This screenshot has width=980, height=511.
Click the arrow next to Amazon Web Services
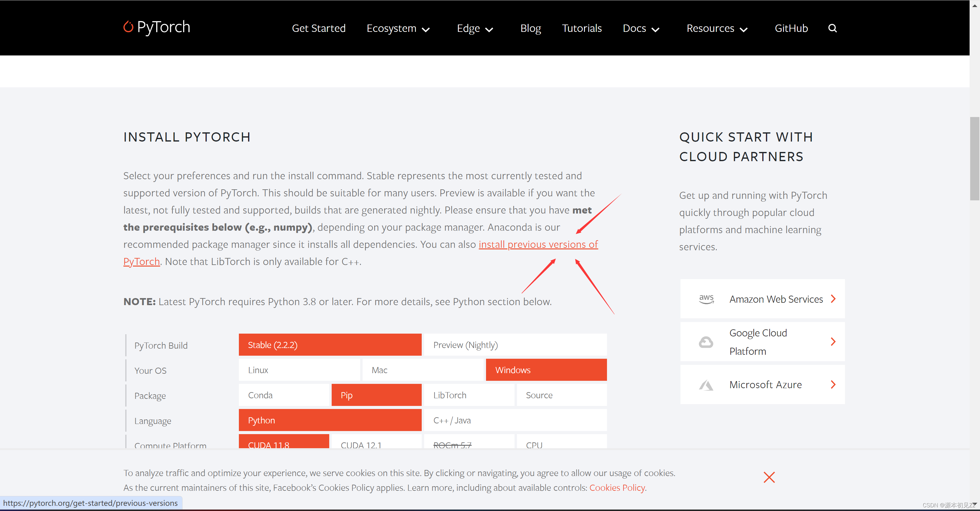833,299
